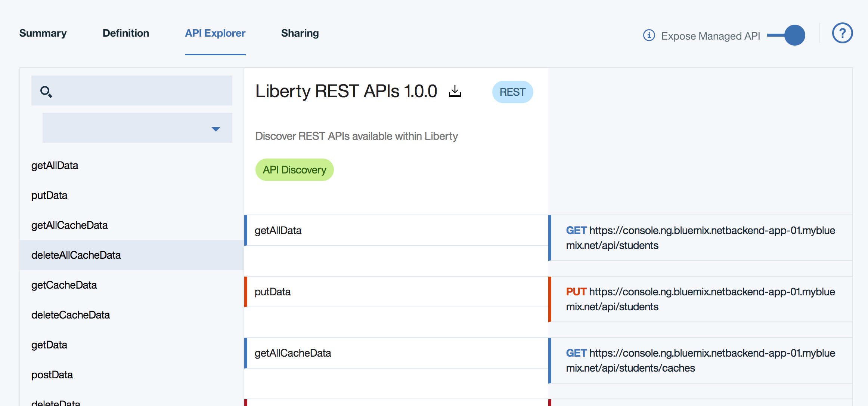This screenshot has height=406, width=868.
Task: Focus the operations search field
Action: coord(132,90)
